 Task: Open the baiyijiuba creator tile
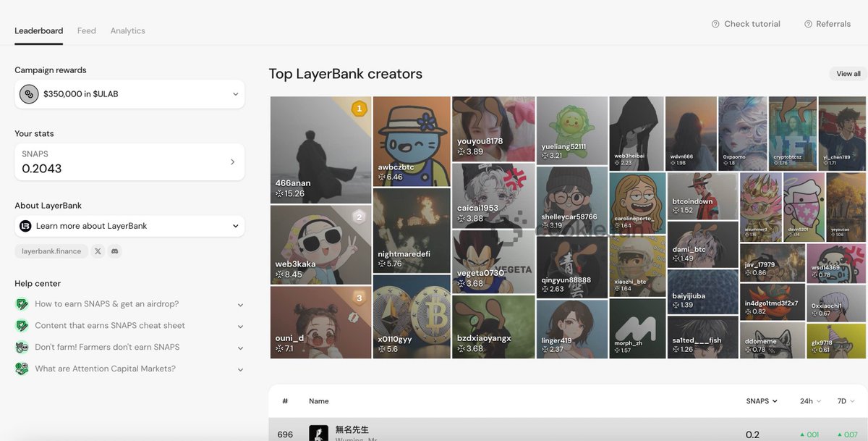point(702,292)
